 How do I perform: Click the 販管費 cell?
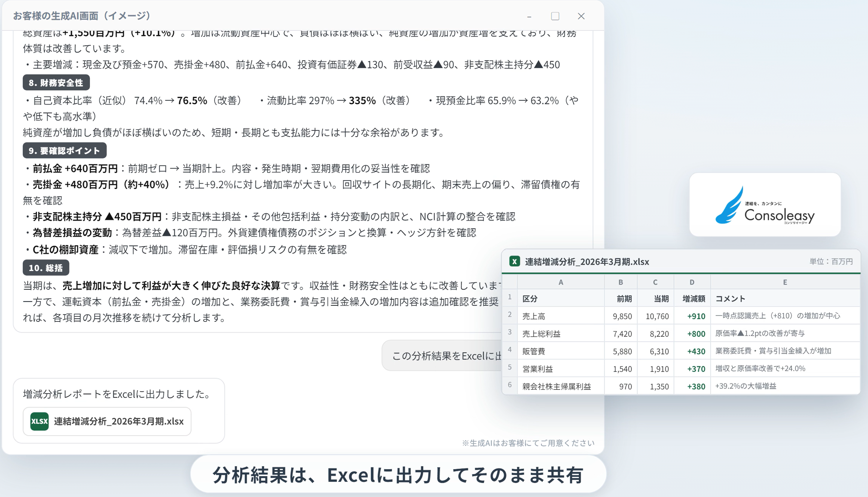coord(561,351)
